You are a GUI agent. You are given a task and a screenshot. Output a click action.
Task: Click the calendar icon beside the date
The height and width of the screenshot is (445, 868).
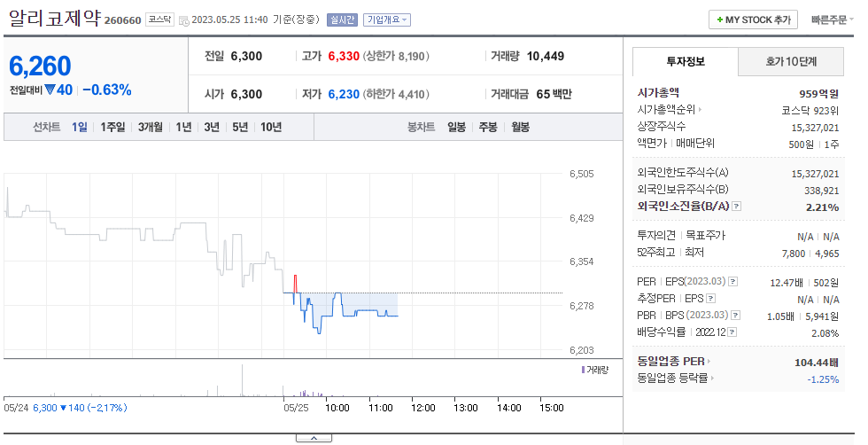[184, 21]
